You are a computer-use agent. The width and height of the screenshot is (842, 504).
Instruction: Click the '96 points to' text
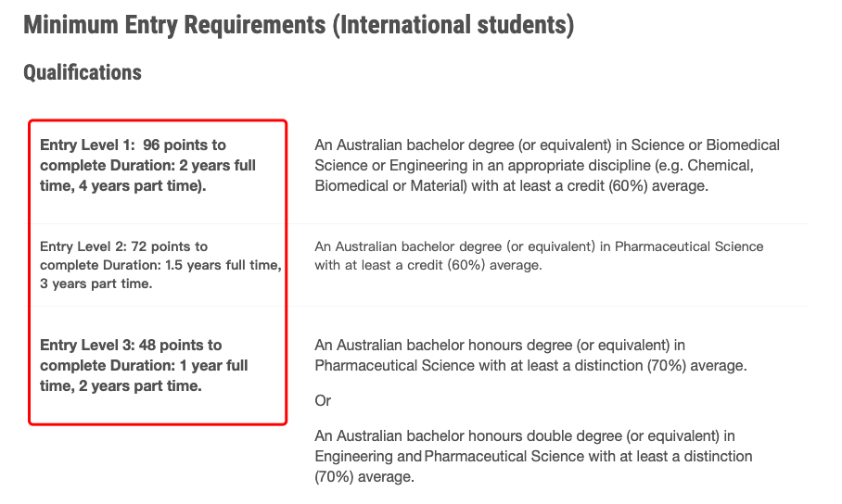[x=185, y=145]
